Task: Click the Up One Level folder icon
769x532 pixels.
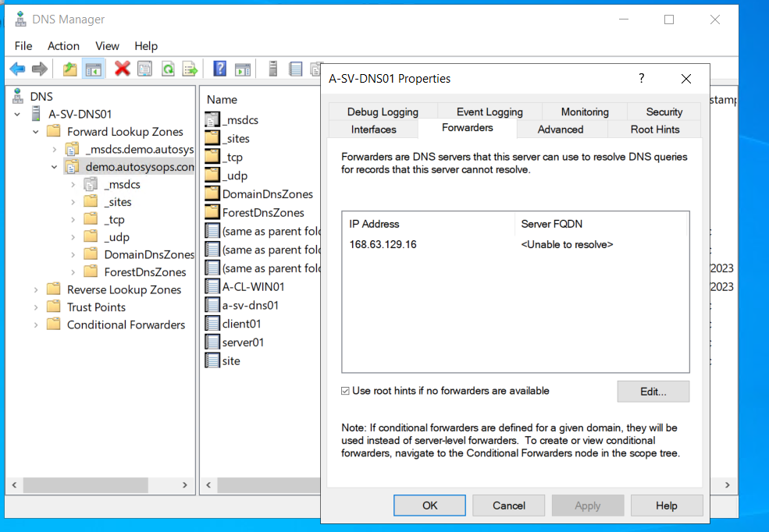Action: pyautogui.click(x=69, y=69)
